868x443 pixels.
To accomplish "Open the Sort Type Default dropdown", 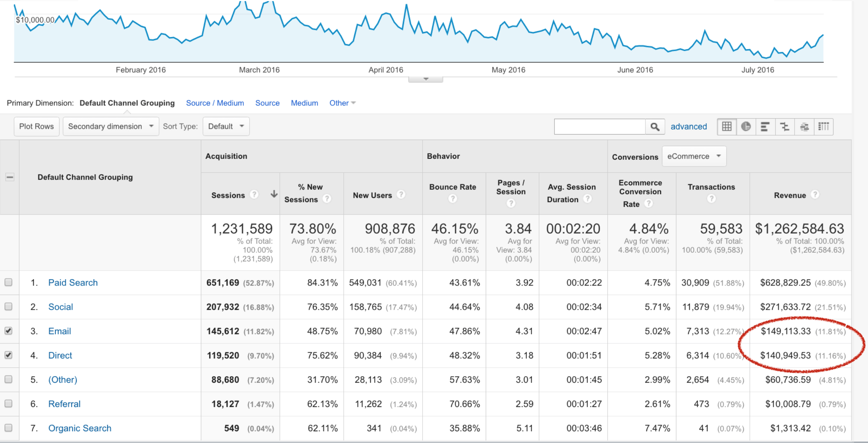I will coord(226,126).
